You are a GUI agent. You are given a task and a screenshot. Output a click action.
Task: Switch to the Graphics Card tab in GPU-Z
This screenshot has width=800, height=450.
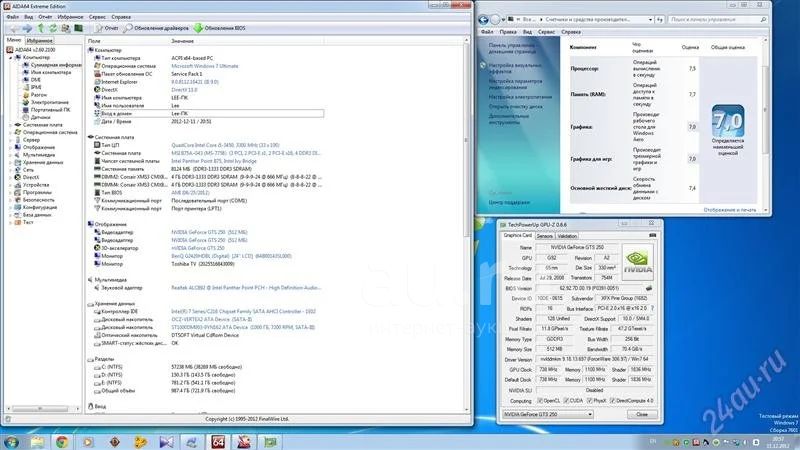517,236
